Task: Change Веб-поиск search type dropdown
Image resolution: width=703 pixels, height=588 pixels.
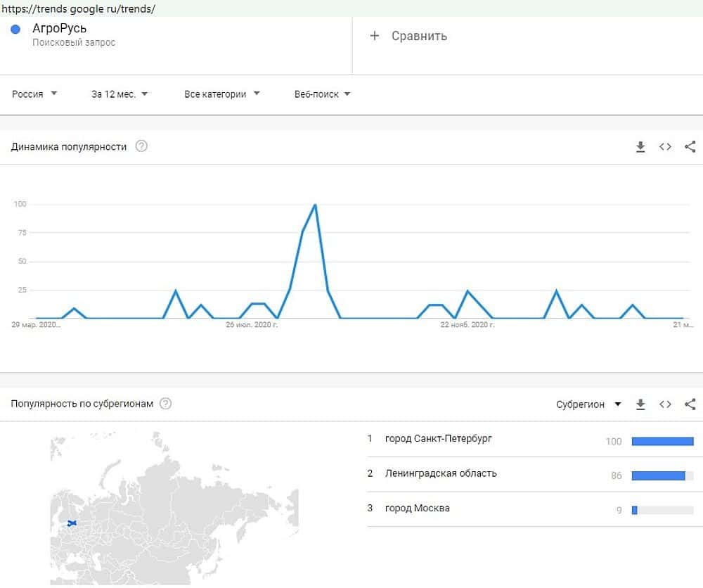Action: 322,94
